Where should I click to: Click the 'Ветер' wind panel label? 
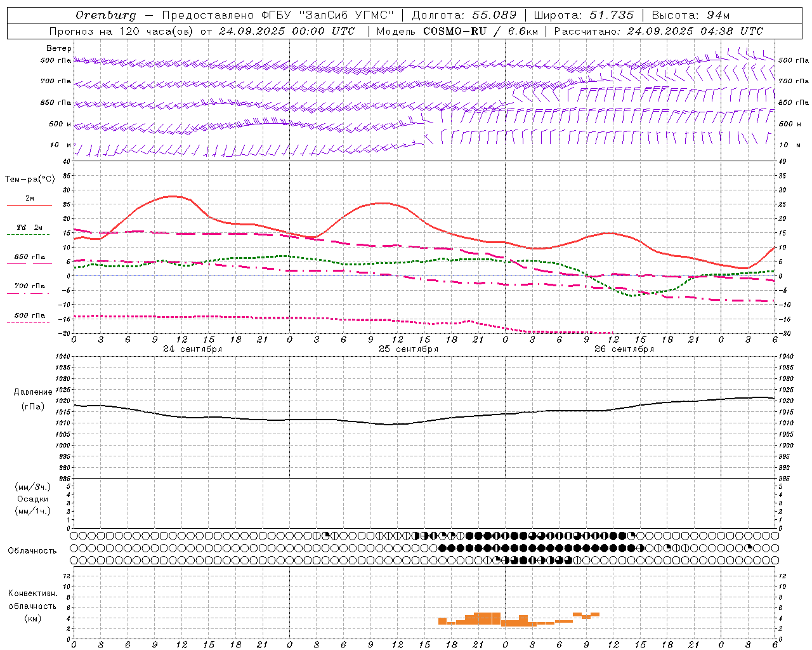pyautogui.click(x=59, y=48)
